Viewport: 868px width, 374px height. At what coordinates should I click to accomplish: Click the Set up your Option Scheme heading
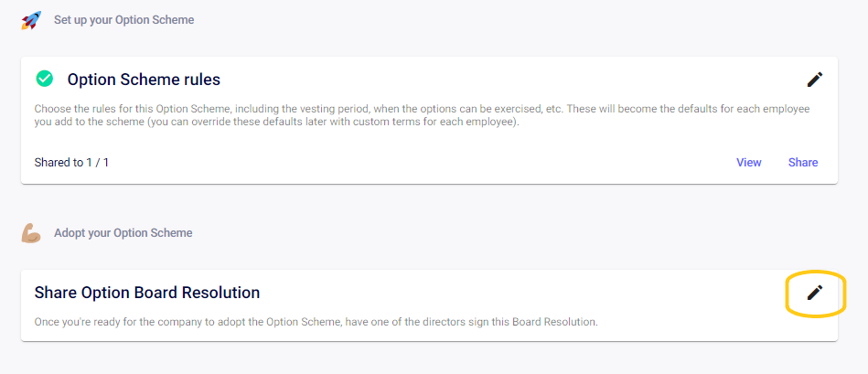(x=124, y=20)
